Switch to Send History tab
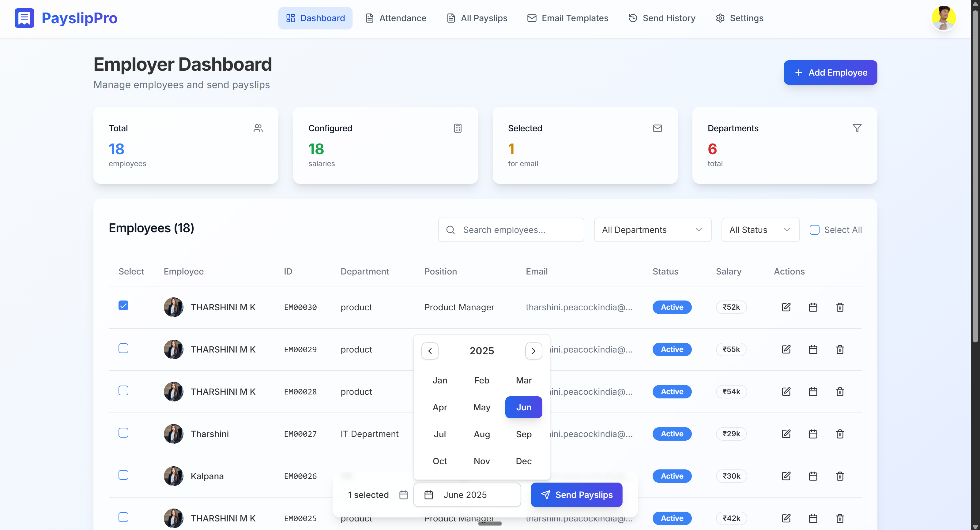This screenshot has height=530, width=980. (x=662, y=18)
